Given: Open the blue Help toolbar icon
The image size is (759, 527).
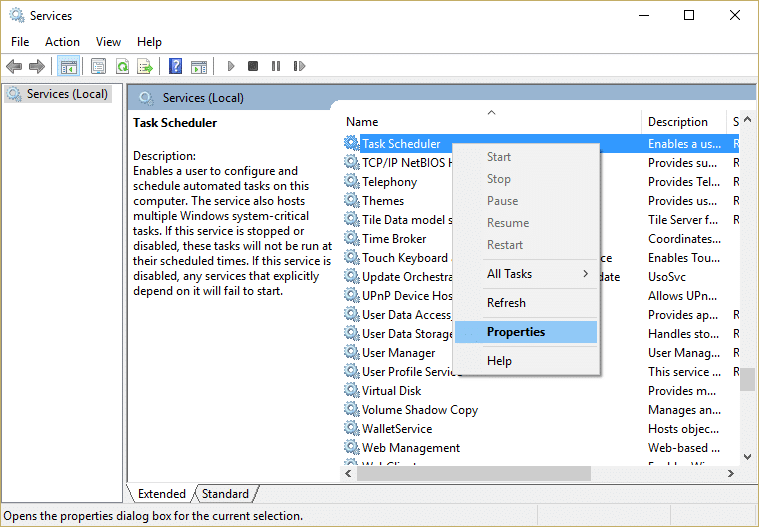Looking at the screenshot, I should coord(175,66).
